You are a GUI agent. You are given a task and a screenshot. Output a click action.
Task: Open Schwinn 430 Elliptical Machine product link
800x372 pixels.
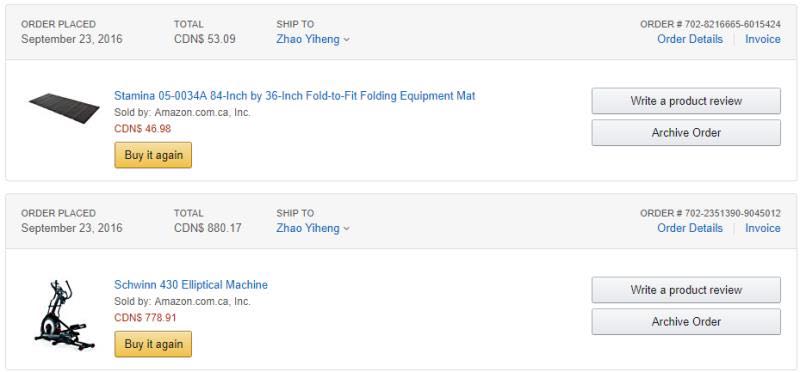pyautogui.click(x=191, y=285)
